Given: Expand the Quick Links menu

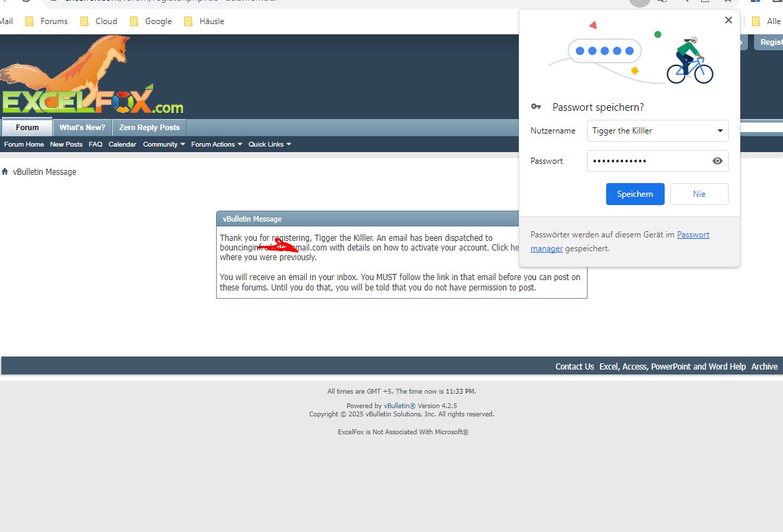Looking at the screenshot, I should [270, 145].
